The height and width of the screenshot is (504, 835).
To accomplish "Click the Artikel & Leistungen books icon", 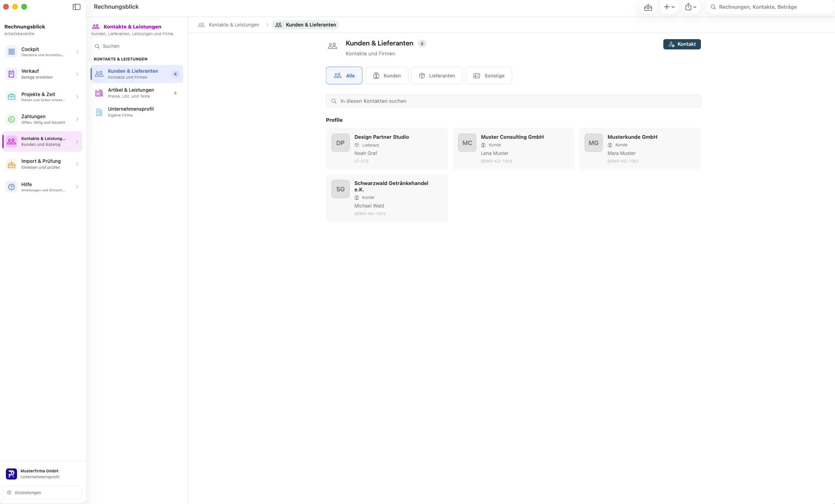I will pos(99,93).
